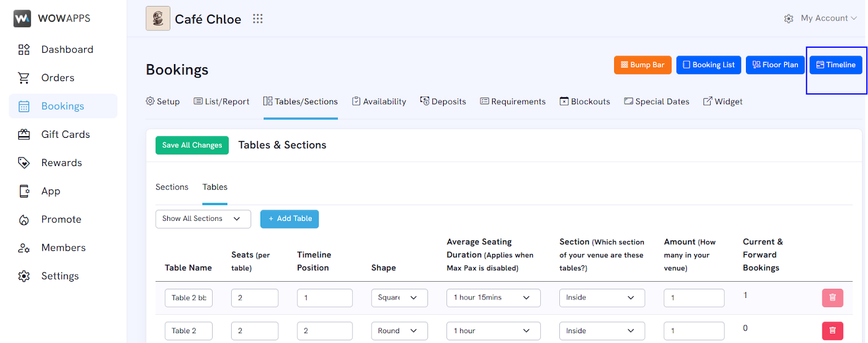Switch to the Sections sub-tab
Viewport: 868px width, 343px height.
[172, 187]
